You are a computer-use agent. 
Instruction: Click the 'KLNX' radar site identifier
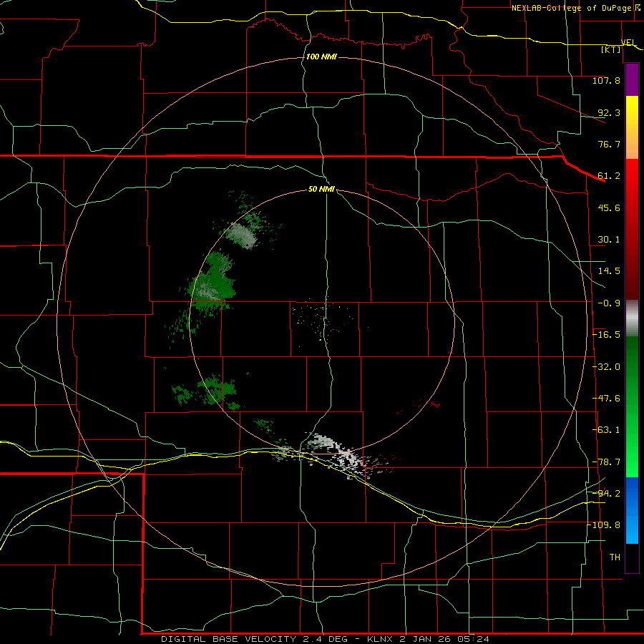tap(379, 639)
